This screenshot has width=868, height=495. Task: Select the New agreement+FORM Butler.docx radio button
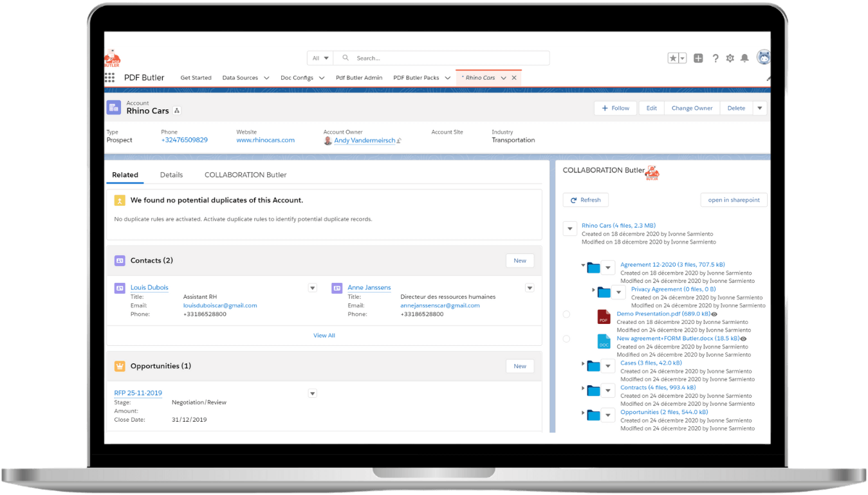tap(566, 339)
